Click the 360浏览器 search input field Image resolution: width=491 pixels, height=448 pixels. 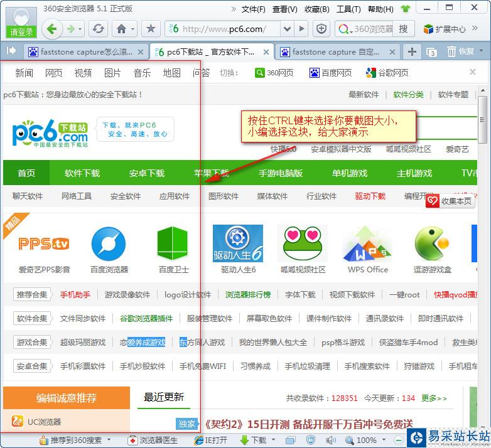pos(372,29)
